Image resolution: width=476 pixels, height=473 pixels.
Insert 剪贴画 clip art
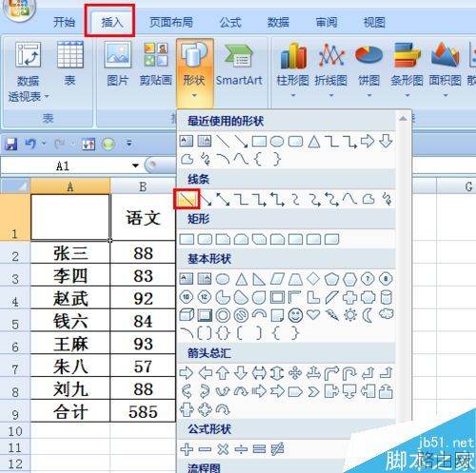click(x=156, y=65)
